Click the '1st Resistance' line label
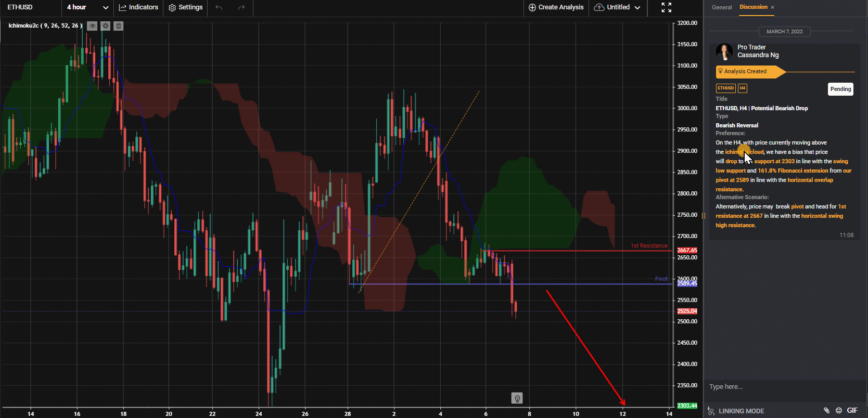868x418 pixels. point(649,245)
